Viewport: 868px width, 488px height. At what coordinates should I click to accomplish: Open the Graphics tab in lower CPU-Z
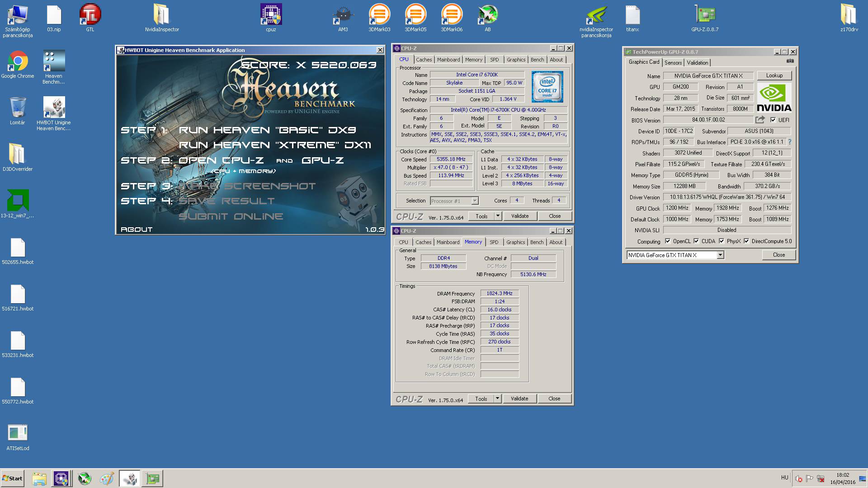pos(515,242)
